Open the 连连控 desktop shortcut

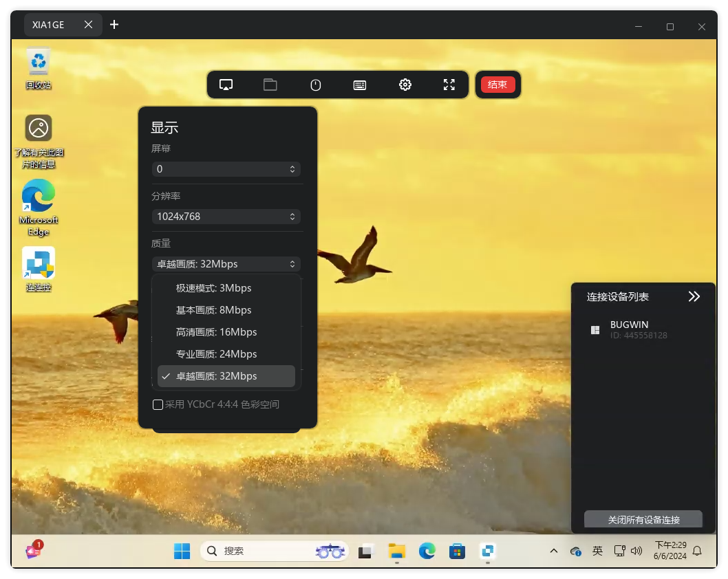pyautogui.click(x=39, y=270)
